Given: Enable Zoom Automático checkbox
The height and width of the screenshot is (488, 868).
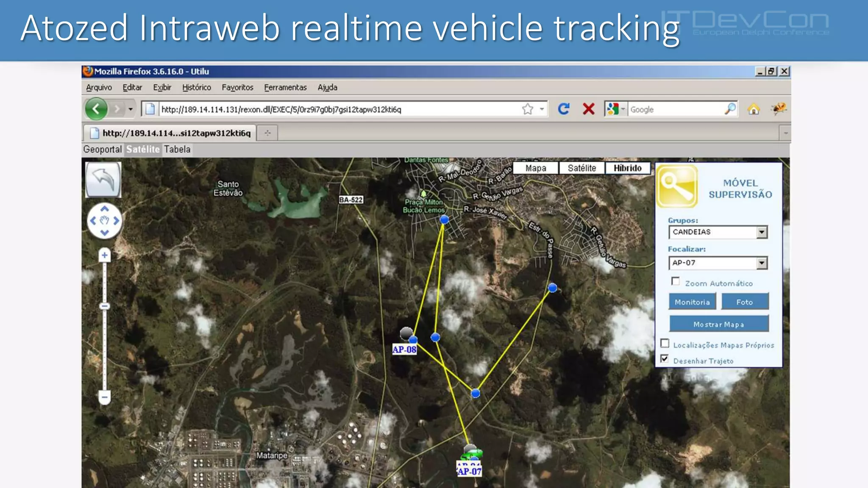Looking at the screenshot, I should click(x=676, y=281).
